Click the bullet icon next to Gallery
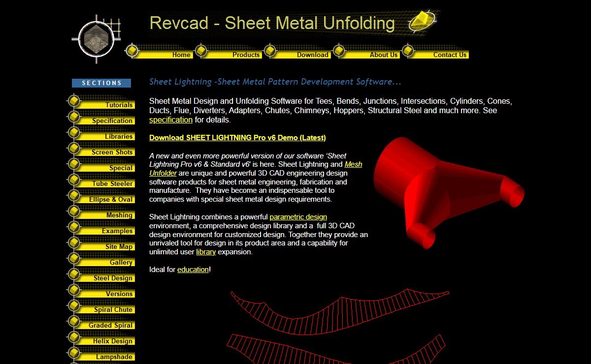The height and width of the screenshot is (364, 591). (x=73, y=259)
